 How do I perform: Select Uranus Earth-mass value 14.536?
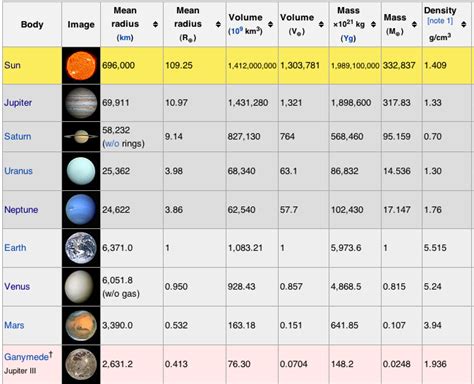click(397, 171)
